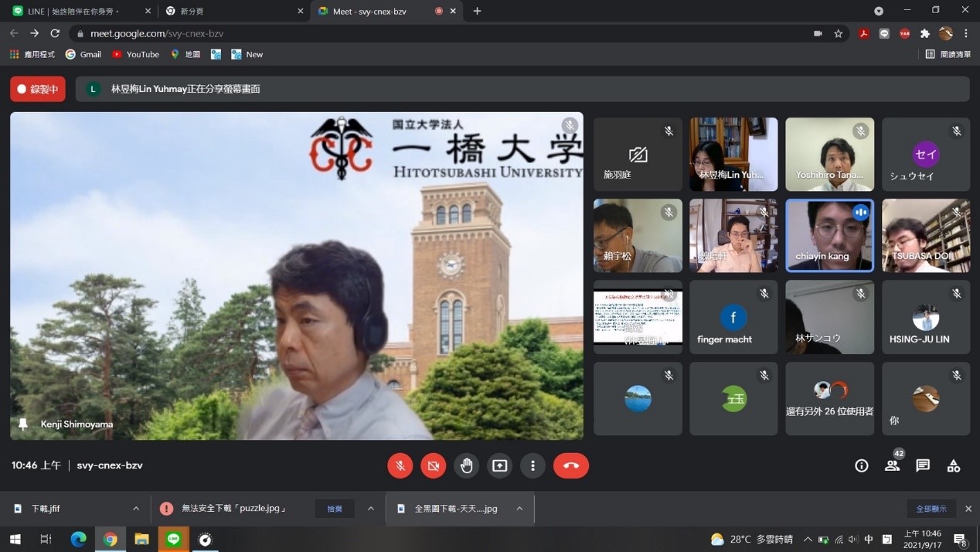Open the tab search dropdown arrow

coord(879,11)
